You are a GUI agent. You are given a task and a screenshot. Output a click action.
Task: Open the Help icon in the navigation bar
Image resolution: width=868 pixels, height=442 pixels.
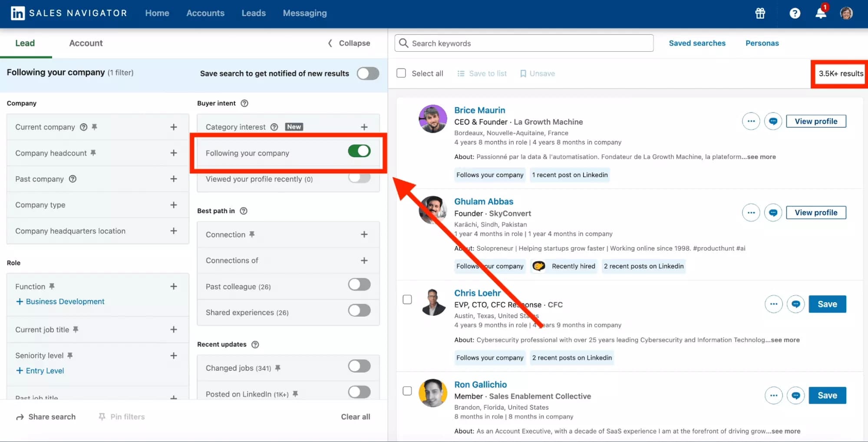795,13
